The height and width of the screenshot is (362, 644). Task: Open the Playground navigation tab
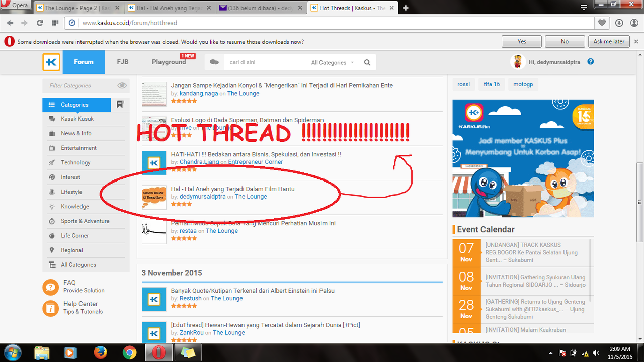(169, 62)
